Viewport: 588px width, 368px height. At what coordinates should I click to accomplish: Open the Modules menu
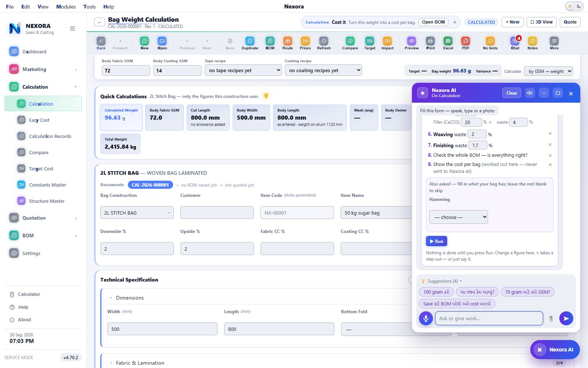66,7
